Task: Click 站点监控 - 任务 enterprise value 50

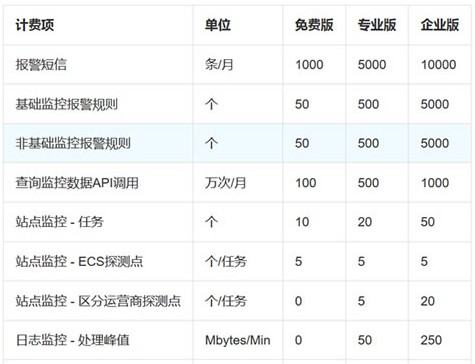Action: pos(427,222)
